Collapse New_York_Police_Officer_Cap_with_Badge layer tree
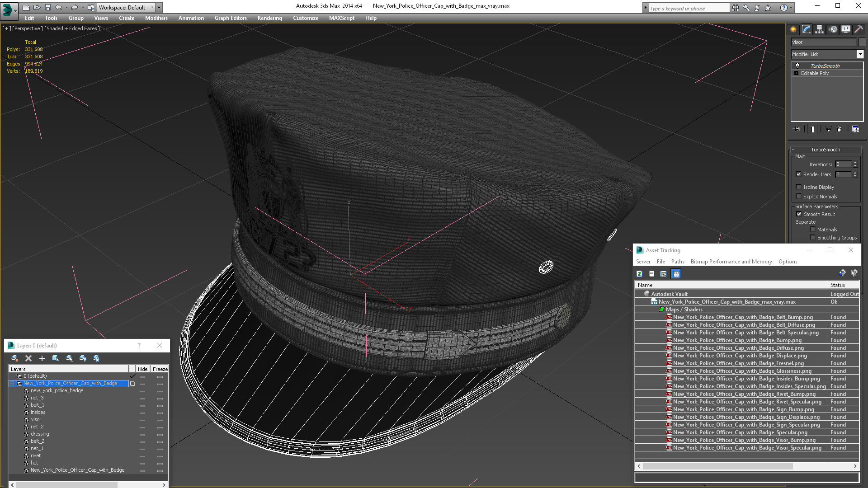This screenshot has height=488, width=868. pyautogui.click(x=12, y=384)
